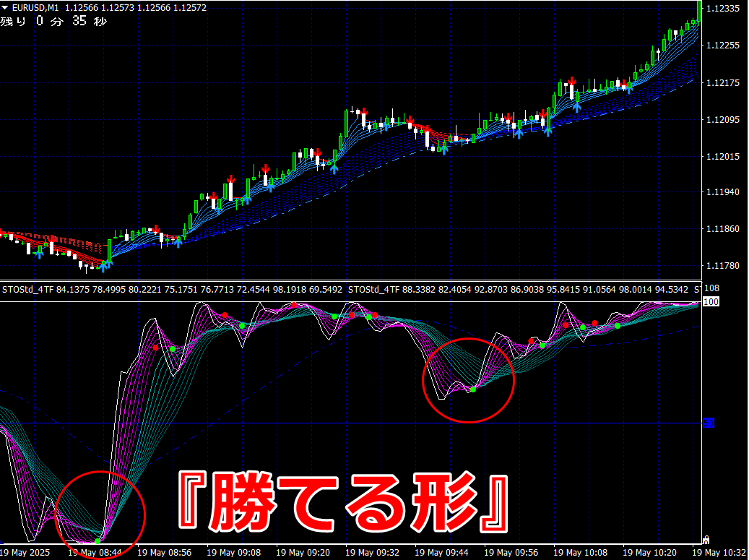Screen dimensions: 749x560
Task: Click the 98.1918 indicator value
Action: (290, 290)
